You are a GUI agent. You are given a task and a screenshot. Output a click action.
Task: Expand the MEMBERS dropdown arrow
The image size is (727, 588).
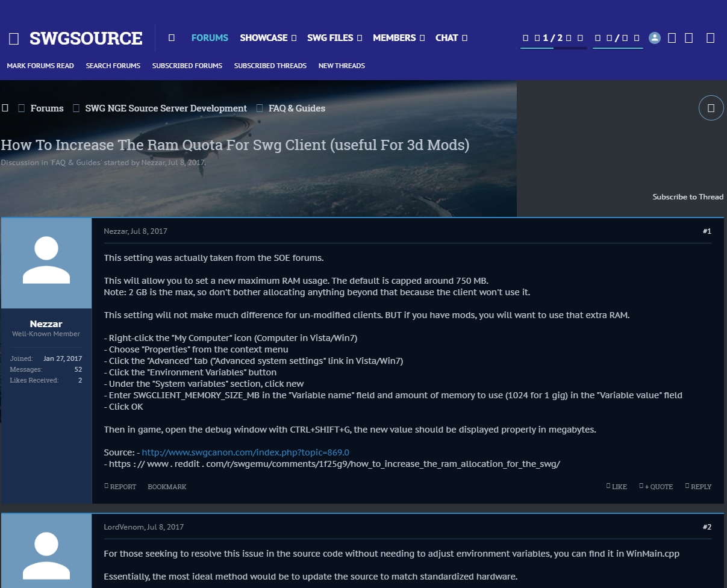click(422, 38)
